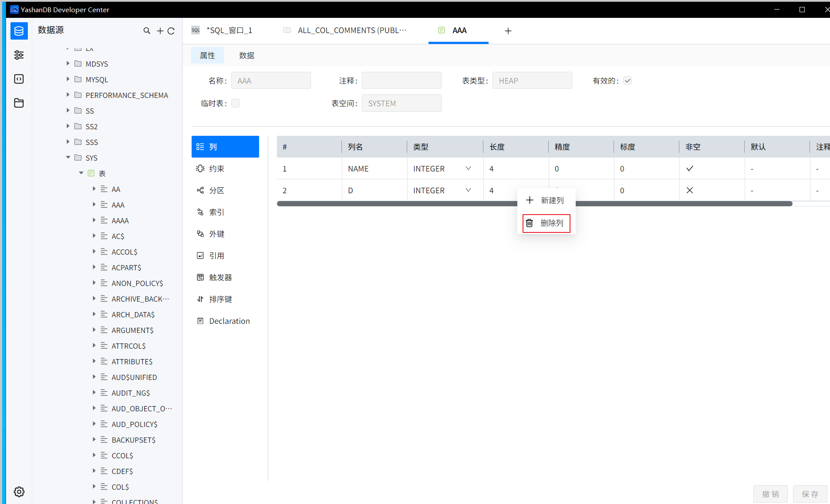This screenshot has height=504, width=830.
Task: Select the 列 columns section
Action: (x=225, y=147)
